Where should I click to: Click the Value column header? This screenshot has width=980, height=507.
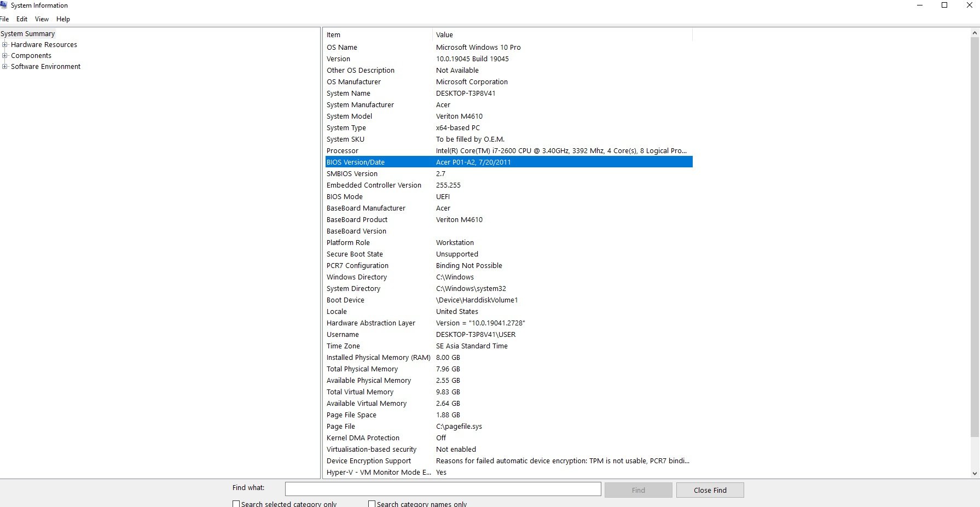pos(563,35)
